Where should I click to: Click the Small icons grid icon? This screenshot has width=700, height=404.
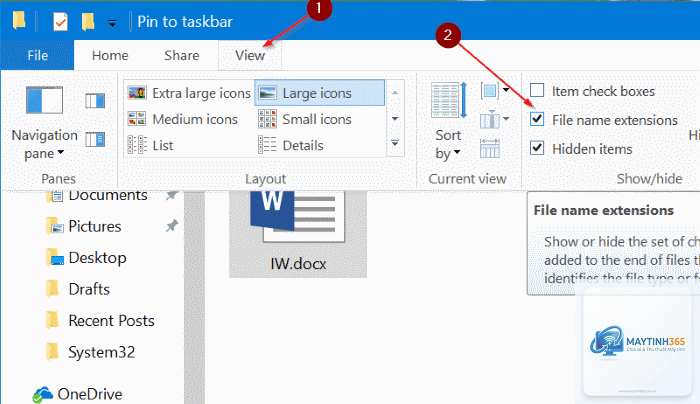[x=267, y=119]
